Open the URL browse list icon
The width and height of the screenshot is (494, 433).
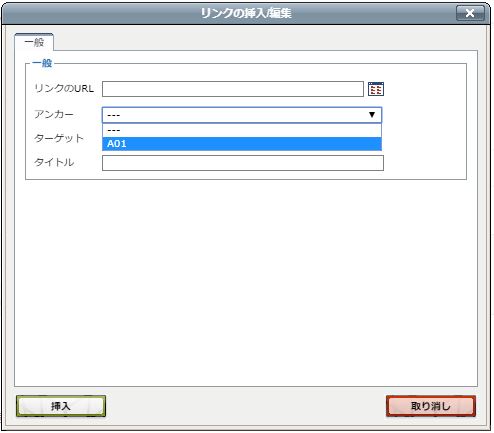click(x=376, y=89)
